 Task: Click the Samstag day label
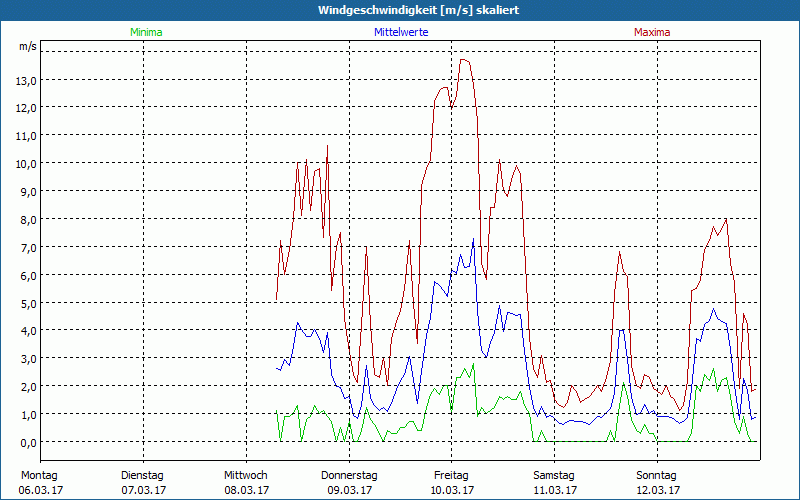point(554,476)
